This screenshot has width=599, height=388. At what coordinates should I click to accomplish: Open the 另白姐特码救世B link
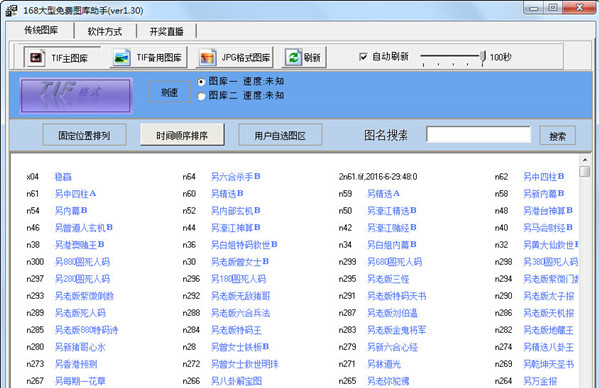244,244
